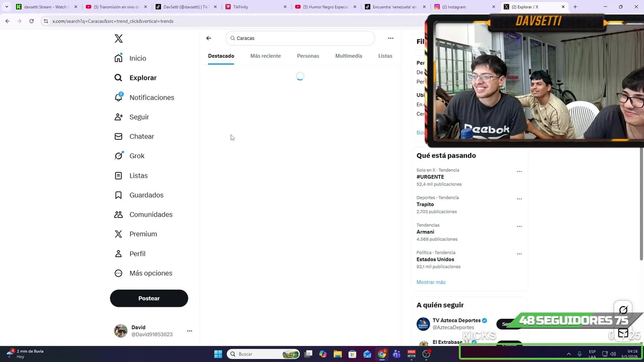Switch to Encuentra 'venezuela' tab
The width and height of the screenshot is (644, 362).
point(394,7)
